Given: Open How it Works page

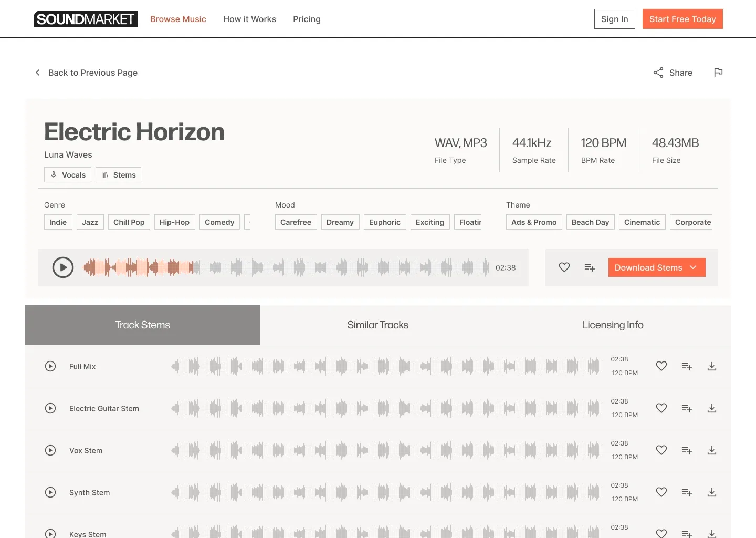Looking at the screenshot, I should 249,19.
